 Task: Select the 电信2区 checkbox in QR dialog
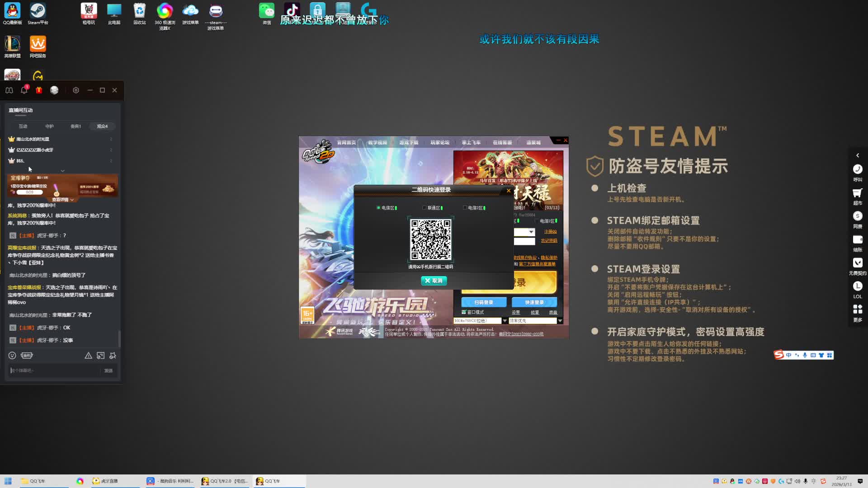[x=465, y=208]
